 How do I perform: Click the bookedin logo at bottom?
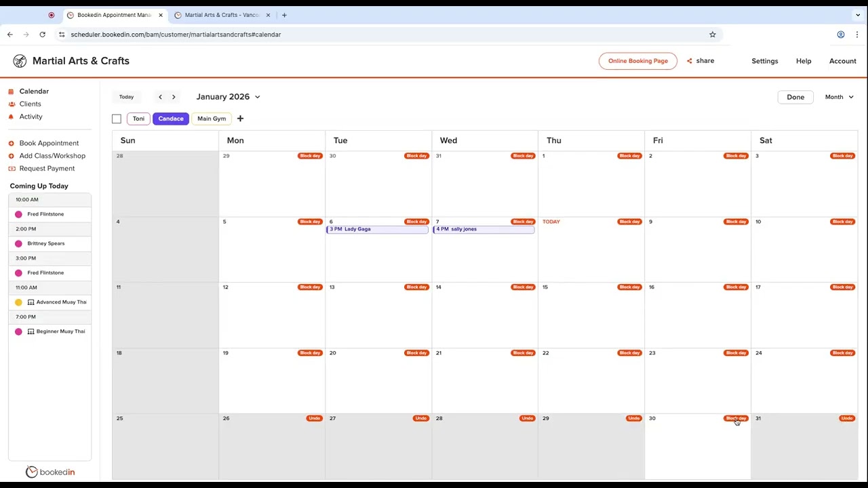pyautogui.click(x=50, y=472)
